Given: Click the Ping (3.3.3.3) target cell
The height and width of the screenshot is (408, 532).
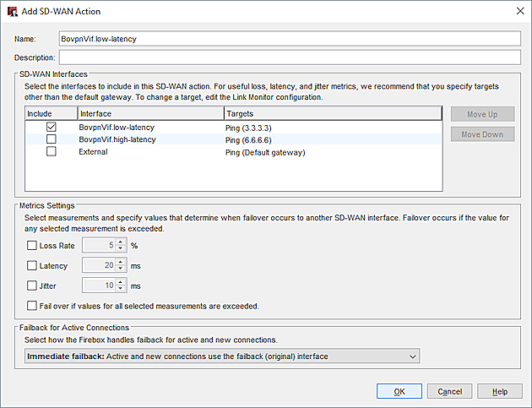Looking at the screenshot, I should [248, 128].
